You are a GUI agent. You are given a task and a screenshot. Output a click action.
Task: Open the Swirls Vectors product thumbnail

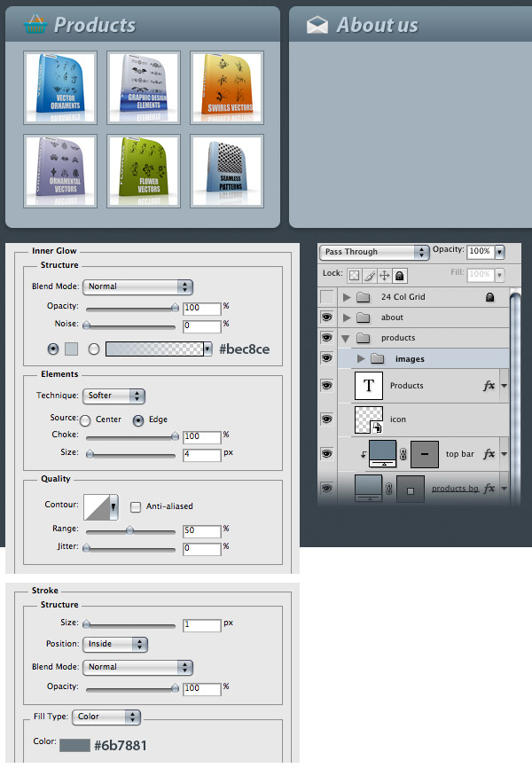tap(227, 88)
